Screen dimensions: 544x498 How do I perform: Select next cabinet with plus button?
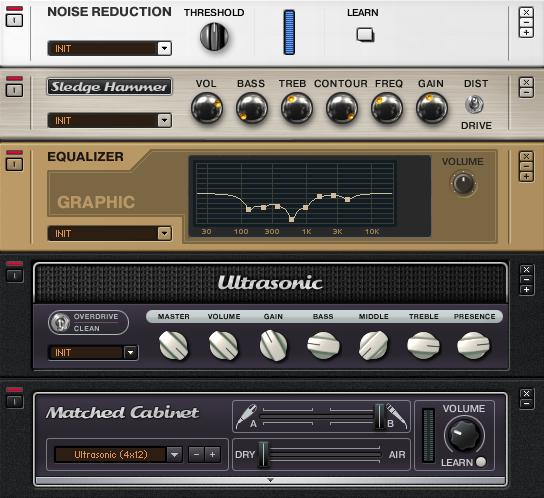(x=212, y=454)
